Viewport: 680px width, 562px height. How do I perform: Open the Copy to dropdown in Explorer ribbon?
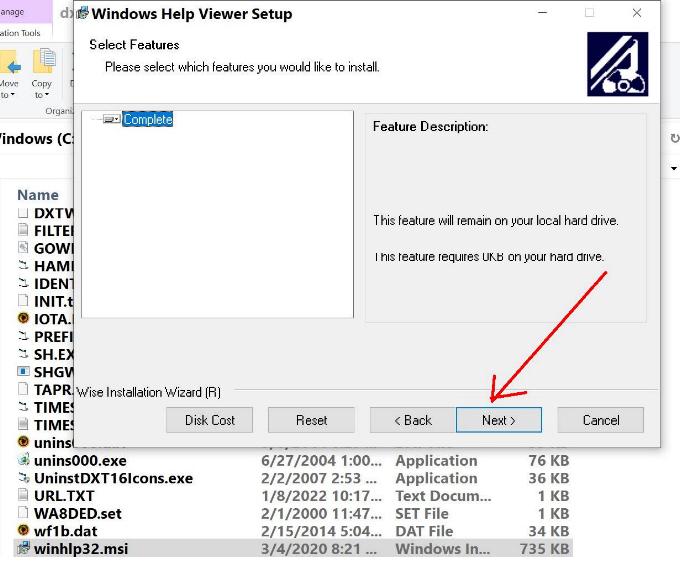click(x=42, y=95)
